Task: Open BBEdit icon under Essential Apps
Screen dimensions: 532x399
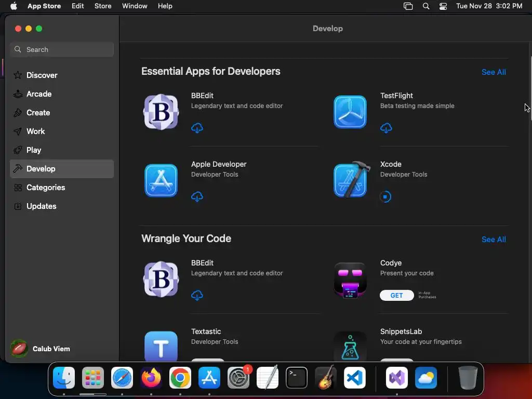Action: pyautogui.click(x=161, y=112)
